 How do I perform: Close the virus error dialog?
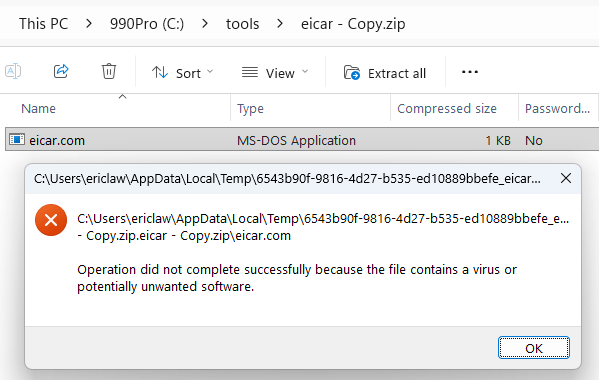pos(566,178)
